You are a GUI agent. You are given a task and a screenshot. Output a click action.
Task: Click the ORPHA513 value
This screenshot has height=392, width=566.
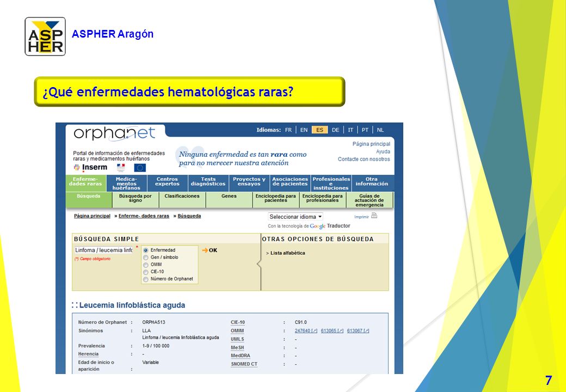click(x=153, y=322)
